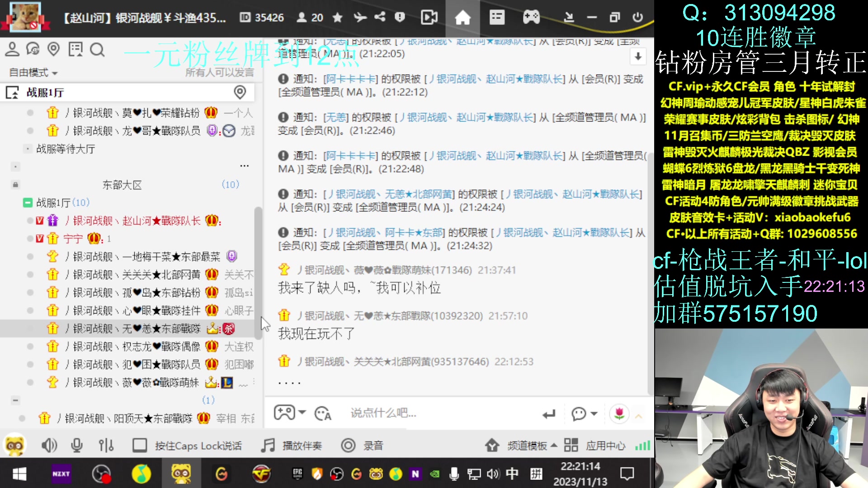Viewport: 868px width, 488px height.
Task: Open the home page icon
Action: point(462,18)
